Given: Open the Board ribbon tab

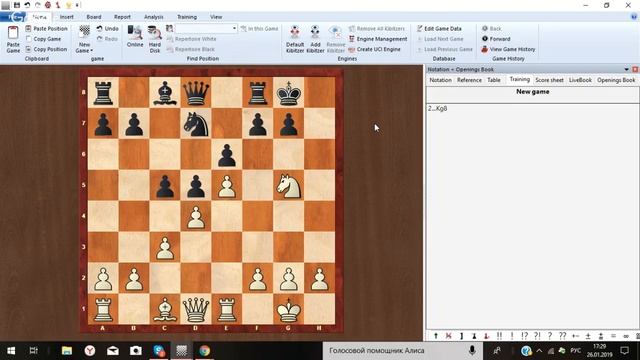Looking at the screenshot, I should 94,17.
